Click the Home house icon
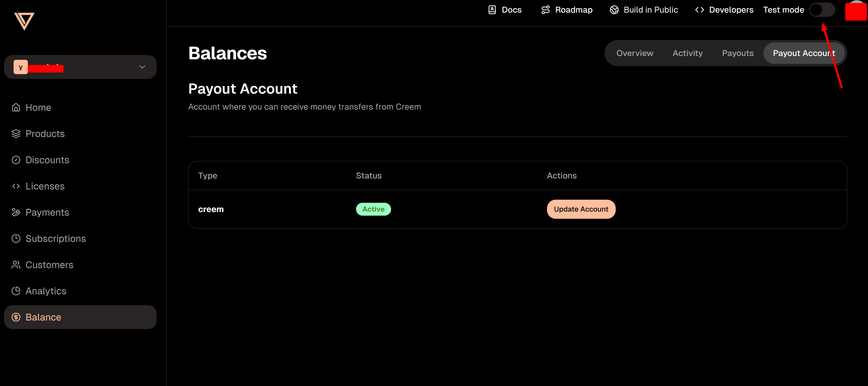This screenshot has height=386, width=868. [16, 107]
